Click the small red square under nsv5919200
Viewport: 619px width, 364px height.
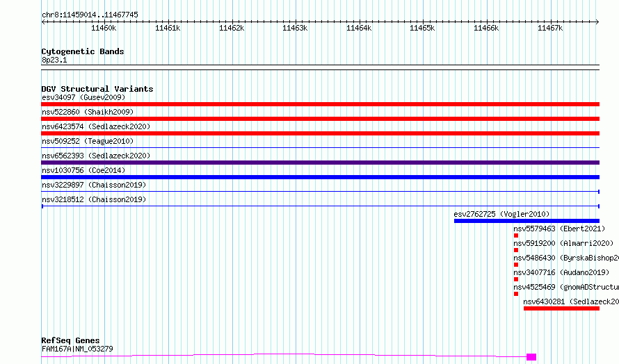click(x=516, y=250)
